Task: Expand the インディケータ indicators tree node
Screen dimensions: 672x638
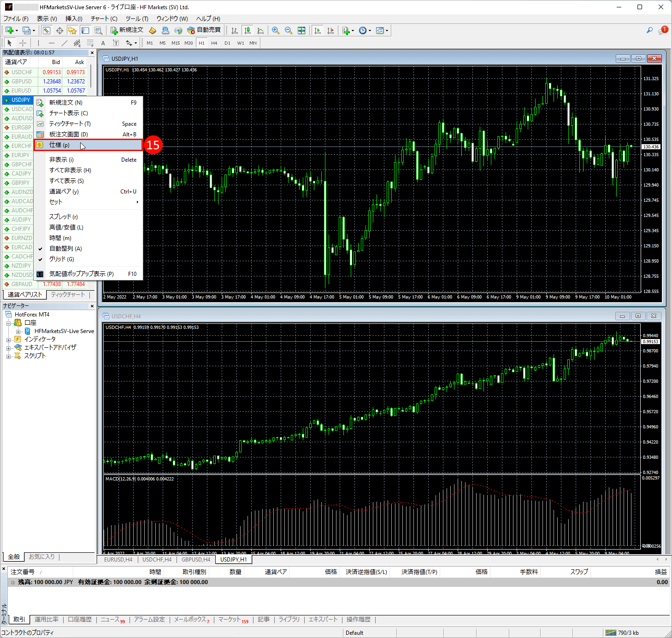Action: coord(9,339)
